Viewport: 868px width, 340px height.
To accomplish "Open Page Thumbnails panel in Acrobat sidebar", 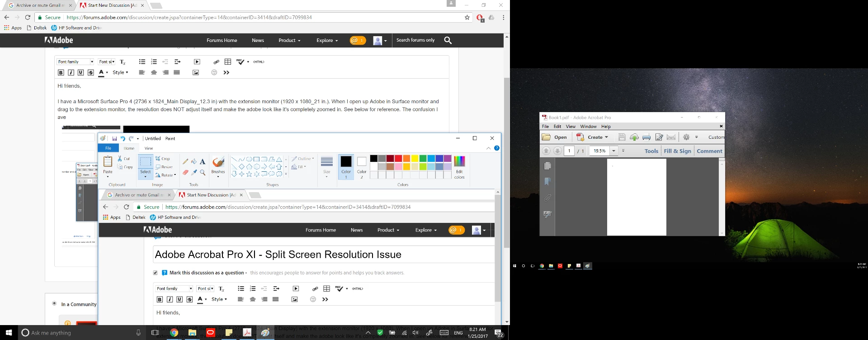I will pos(547,166).
